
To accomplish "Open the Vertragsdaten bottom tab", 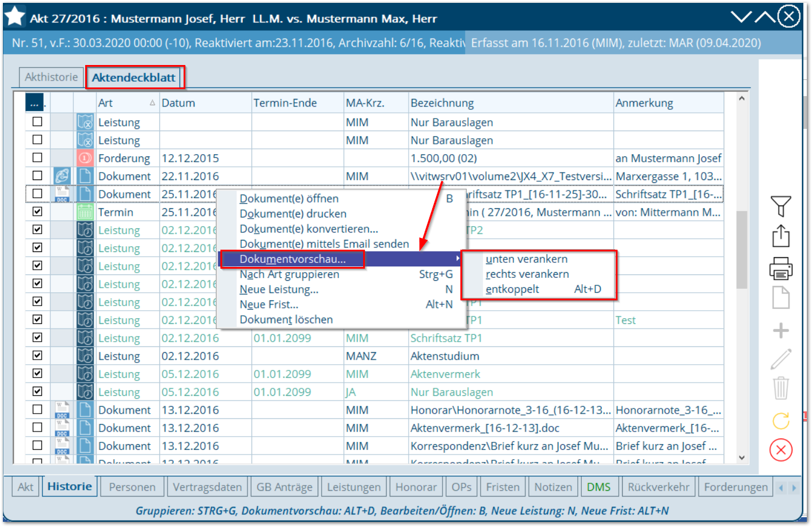I will click(x=207, y=487).
